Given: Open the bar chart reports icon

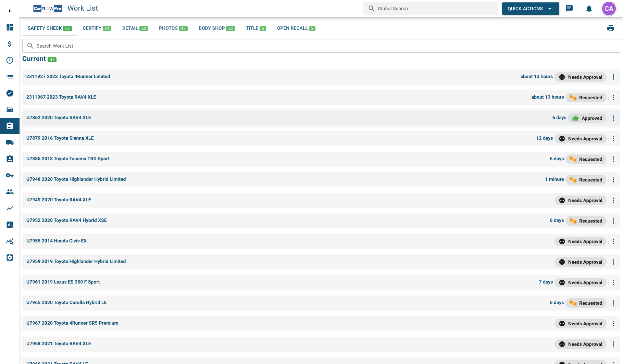Looking at the screenshot, I should (x=10, y=225).
